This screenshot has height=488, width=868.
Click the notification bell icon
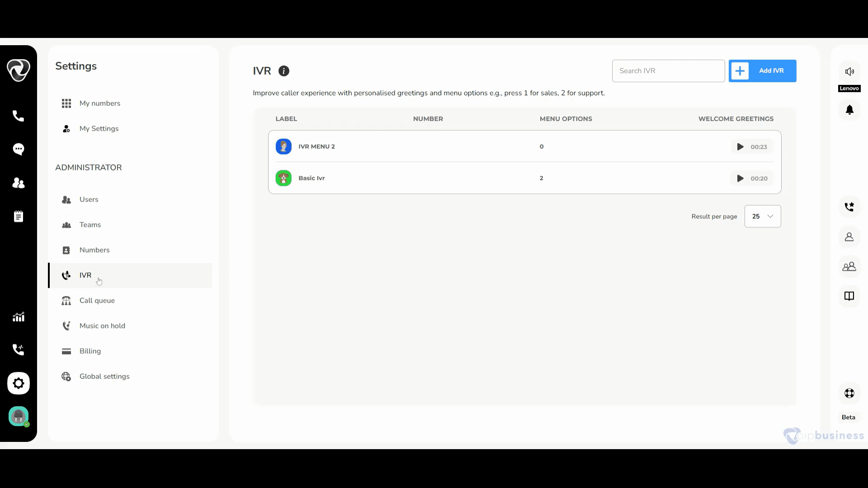point(849,110)
